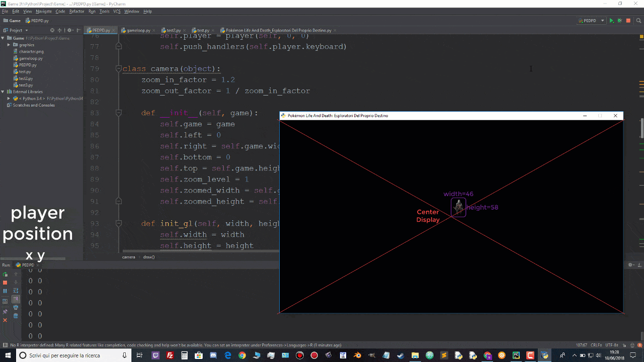This screenshot has height=362, width=644.
Task: Click the CRLF line separator in status bar
Action: [x=596, y=345]
